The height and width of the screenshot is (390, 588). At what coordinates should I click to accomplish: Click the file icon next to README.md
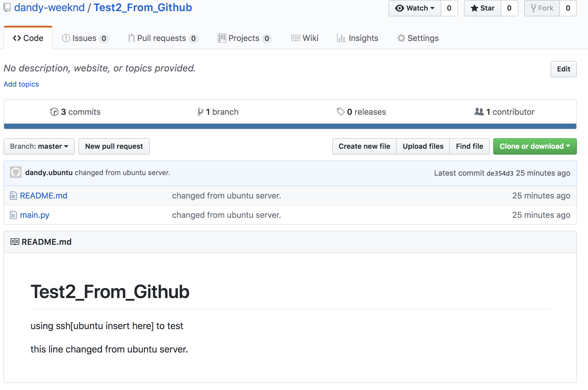pos(13,196)
